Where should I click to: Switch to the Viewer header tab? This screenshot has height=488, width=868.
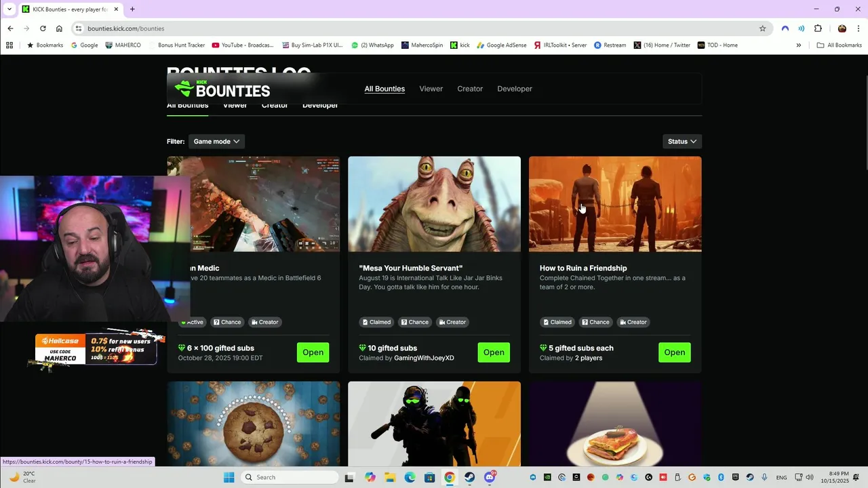click(x=431, y=89)
